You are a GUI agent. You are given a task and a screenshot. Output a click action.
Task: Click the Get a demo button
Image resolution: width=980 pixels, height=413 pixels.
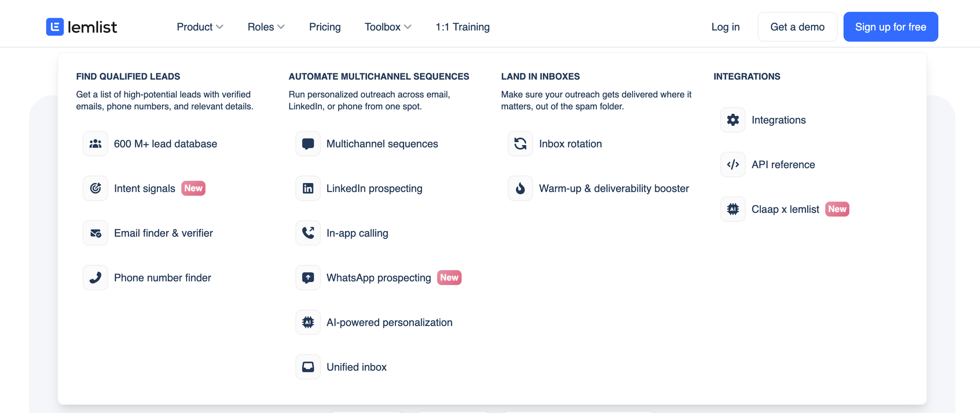pyautogui.click(x=797, y=27)
